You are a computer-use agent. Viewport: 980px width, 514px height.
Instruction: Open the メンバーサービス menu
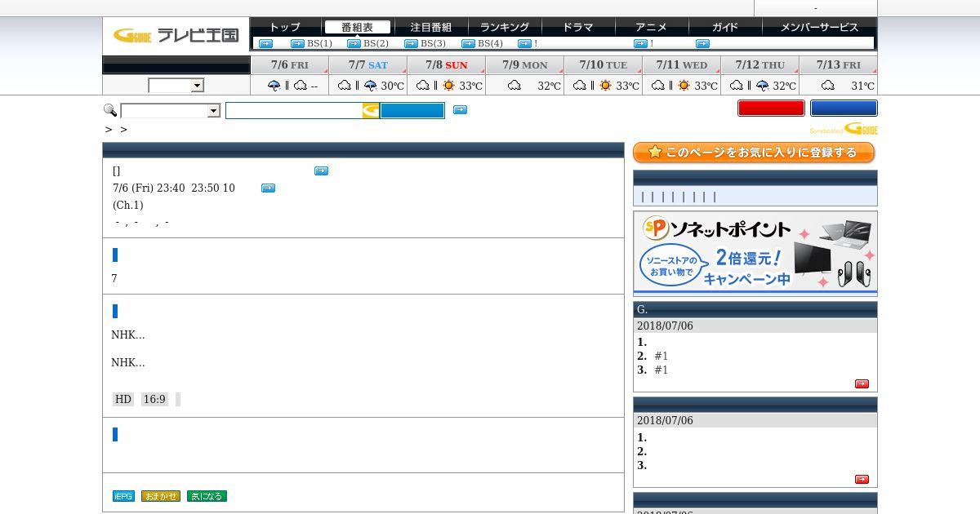click(819, 27)
